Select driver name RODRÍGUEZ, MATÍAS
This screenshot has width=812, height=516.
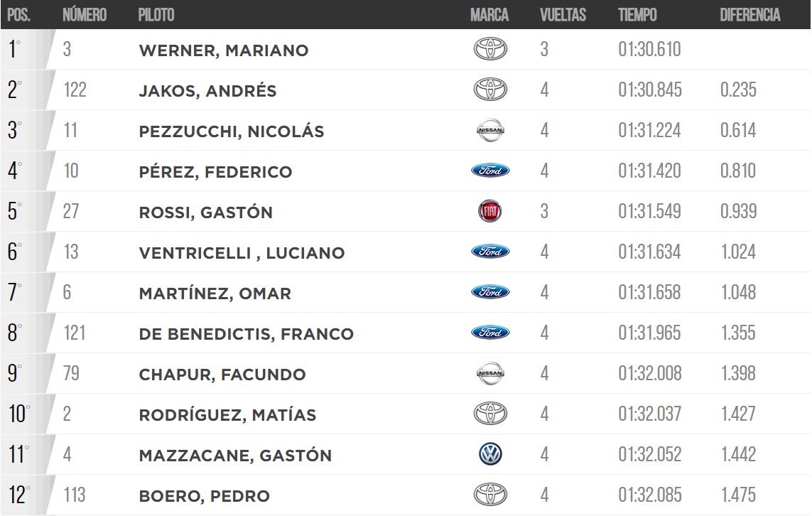227,414
